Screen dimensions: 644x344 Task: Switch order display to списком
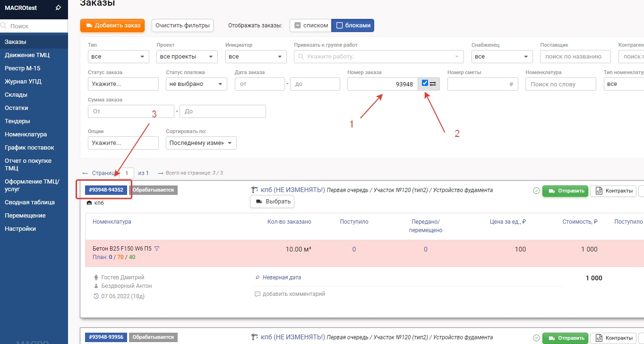[310, 25]
